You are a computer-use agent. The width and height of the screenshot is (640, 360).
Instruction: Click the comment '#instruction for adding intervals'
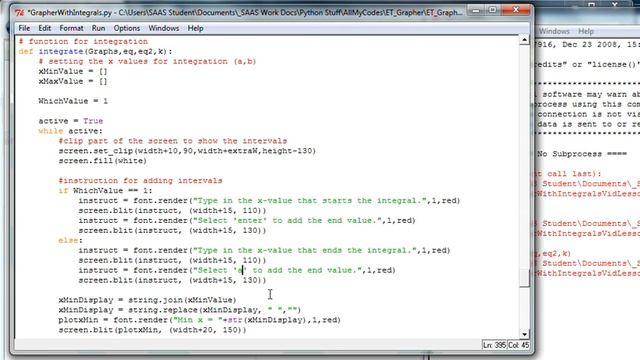tap(140, 181)
